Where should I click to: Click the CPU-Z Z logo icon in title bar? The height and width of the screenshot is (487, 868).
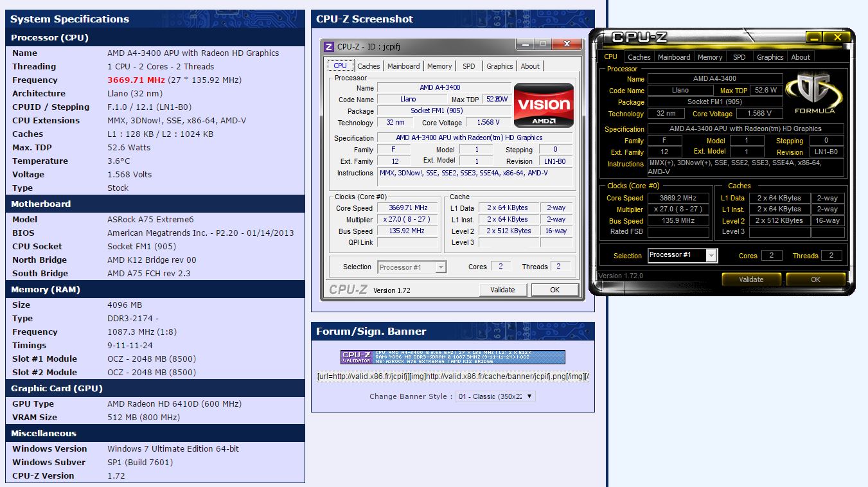pos(329,46)
